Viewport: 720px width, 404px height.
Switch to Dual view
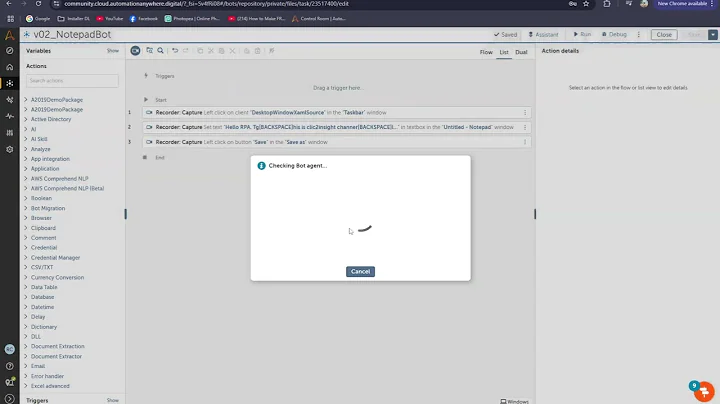[521, 52]
